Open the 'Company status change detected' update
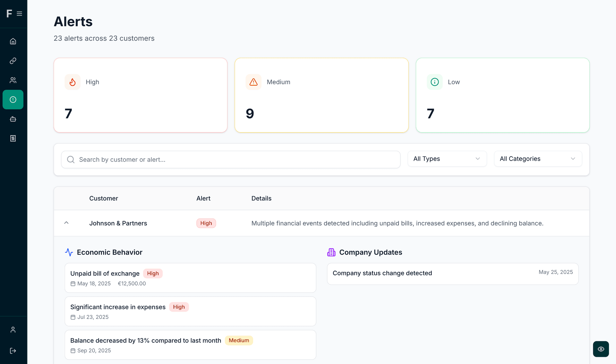The width and height of the screenshot is (616, 364). click(452, 273)
